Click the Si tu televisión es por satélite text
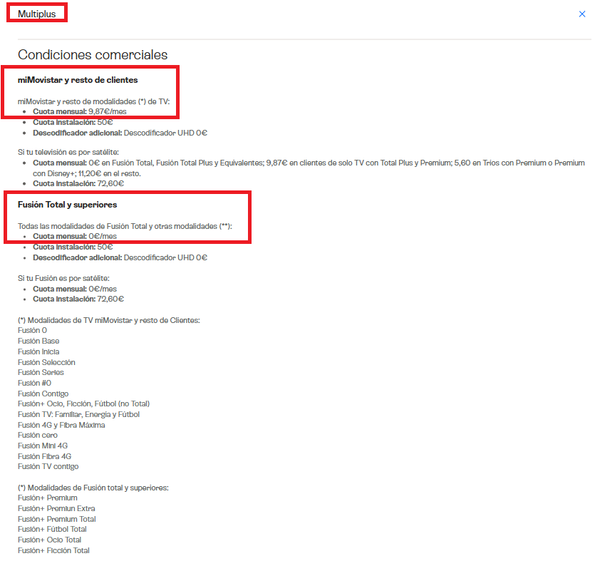This screenshot has width=600, height=564. pyautogui.click(x=68, y=152)
